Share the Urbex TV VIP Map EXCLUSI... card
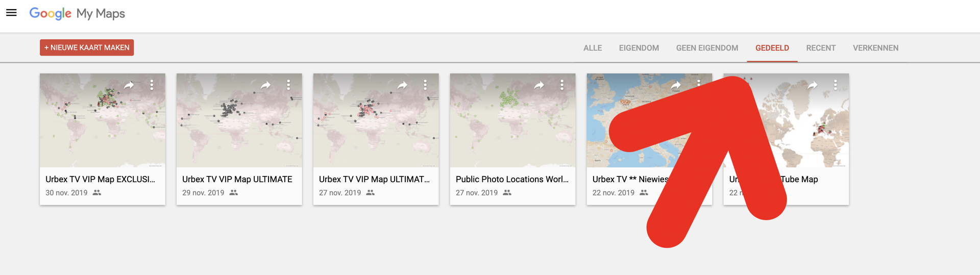The width and height of the screenshot is (980, 275). (x=129, y=85)
